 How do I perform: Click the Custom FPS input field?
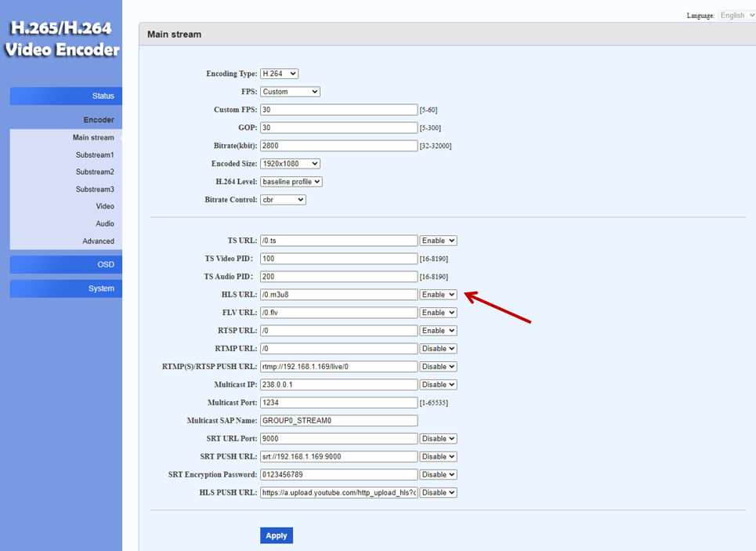click(x=339, y=110)
